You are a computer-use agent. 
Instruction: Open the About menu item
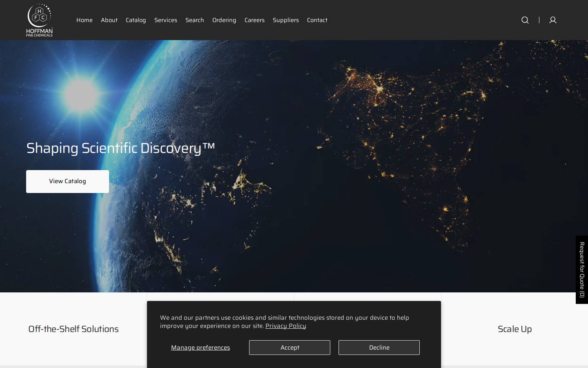click(x=109, y=20)
